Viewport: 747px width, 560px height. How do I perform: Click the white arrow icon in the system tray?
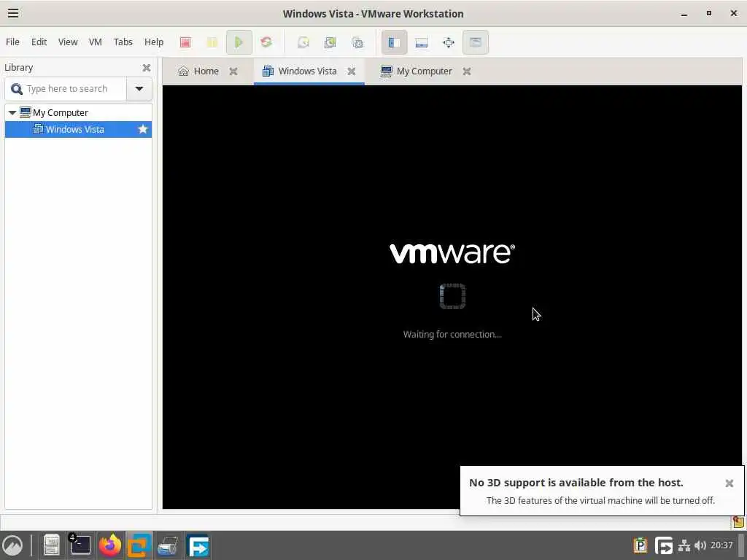664,545
